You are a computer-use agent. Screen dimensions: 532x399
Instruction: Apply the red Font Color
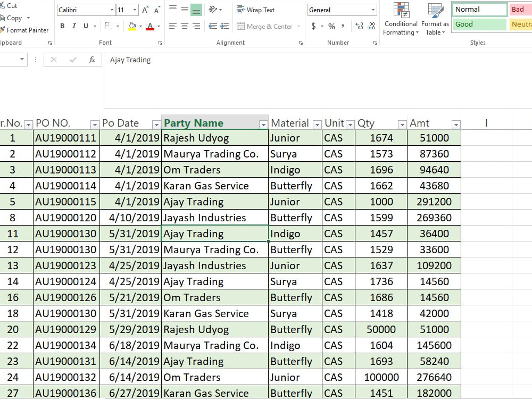click(x=150, y=26)
